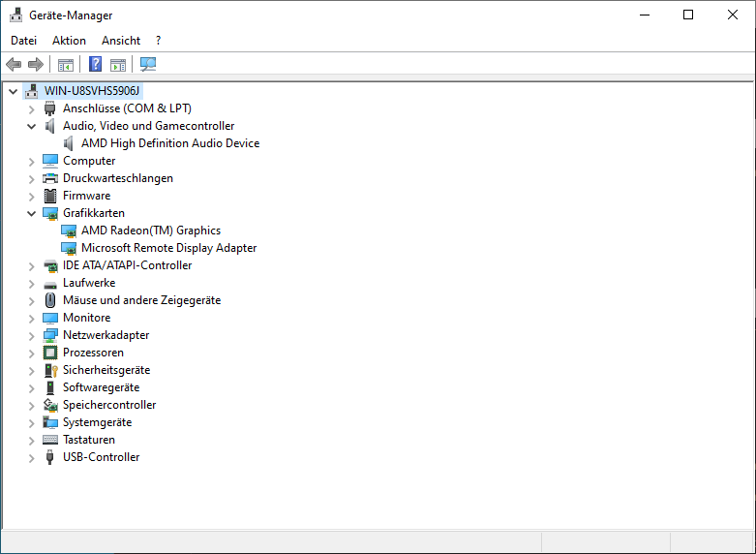Screen dimensions: 756x554
Task: Expand the Tastaturen category arrow
Action: [31, 440]
